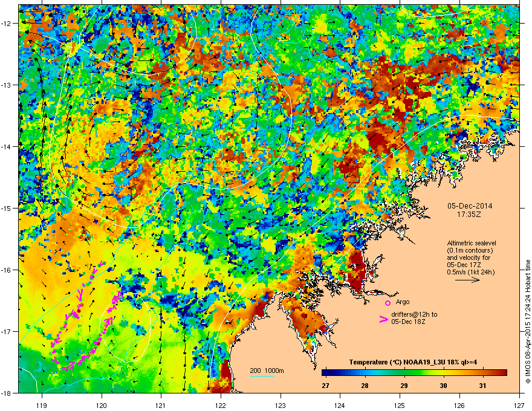Click the Temperature NOAA19_L3U title text

click(413, 362)
